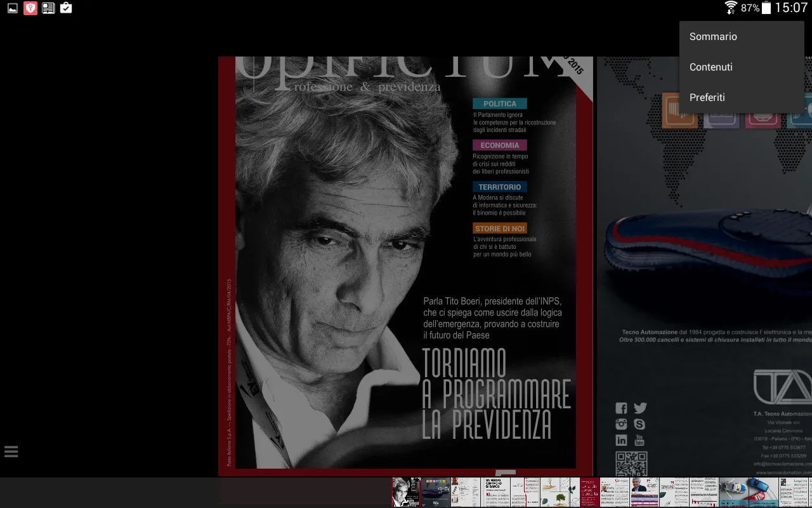Viewport: 812px width, 508px height.
Task: Open the toy cars spread thumbnail
Action: click(x=749, y=492)
